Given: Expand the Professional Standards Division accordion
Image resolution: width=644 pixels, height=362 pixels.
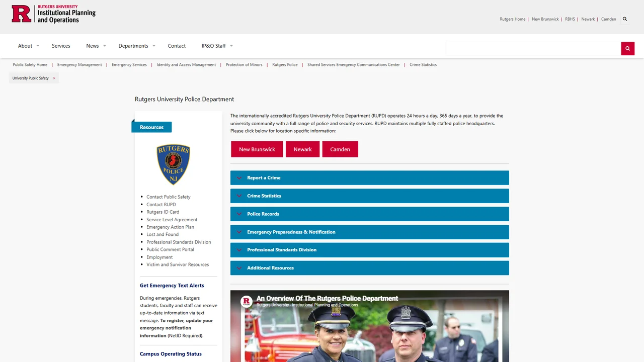Looking at the screenshot, I should pyautogui.click(x=370, y=250).
